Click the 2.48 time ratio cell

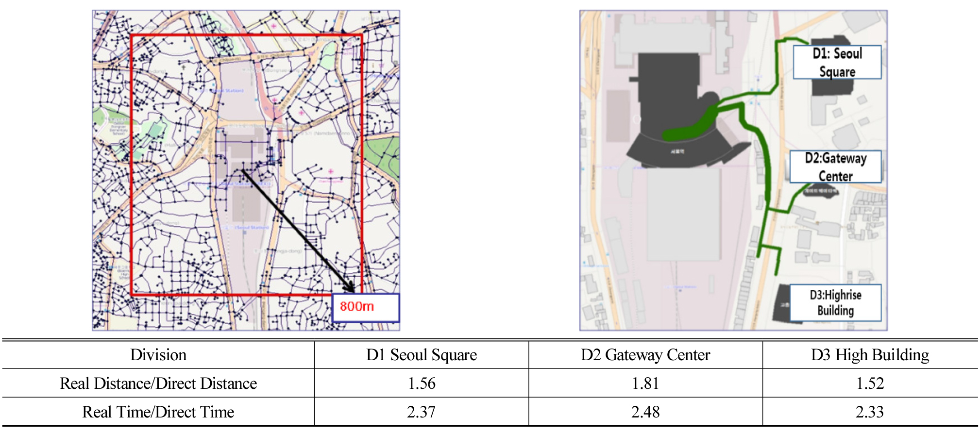point(645,412)
